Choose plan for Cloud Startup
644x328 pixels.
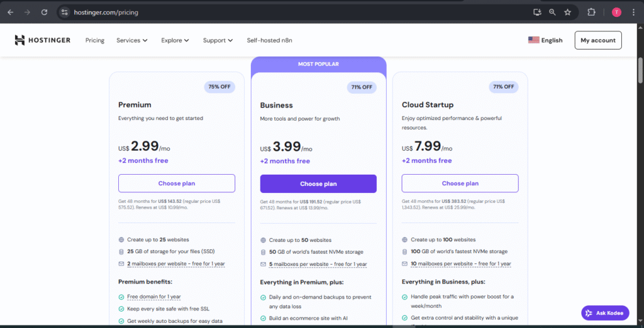460,183
